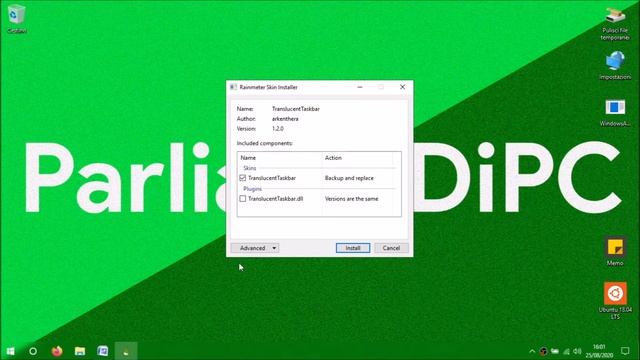Click the author value 'arkenthera'
Screen dimensions: 640x360
[285, 119]
